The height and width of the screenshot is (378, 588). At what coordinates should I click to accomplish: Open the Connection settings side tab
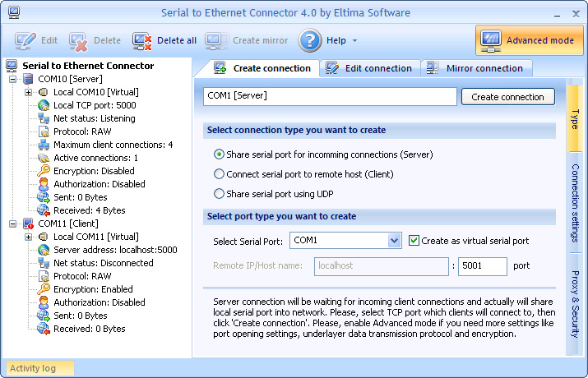click(x=574, y=203)
